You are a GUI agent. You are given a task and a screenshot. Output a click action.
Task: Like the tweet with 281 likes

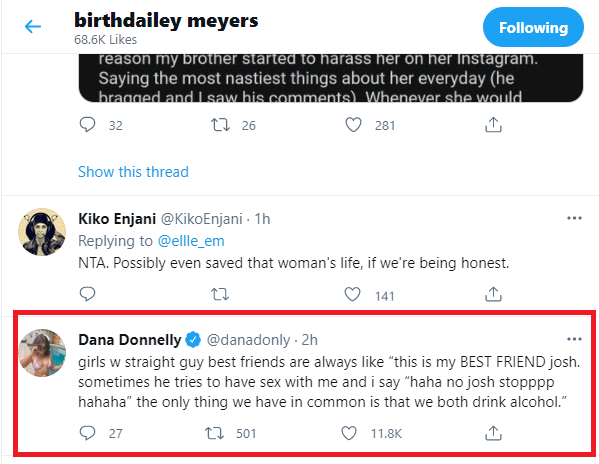(x=353, y=124)
